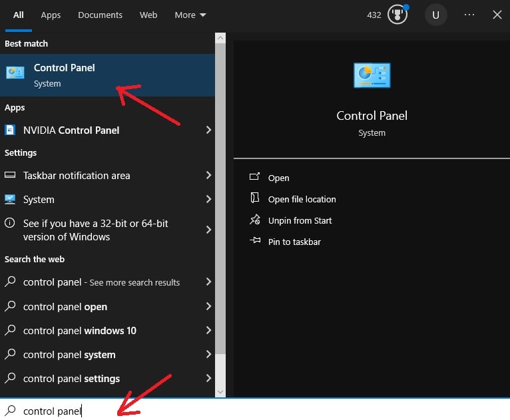Click the results list vertical scrollbar

(220, 200)
